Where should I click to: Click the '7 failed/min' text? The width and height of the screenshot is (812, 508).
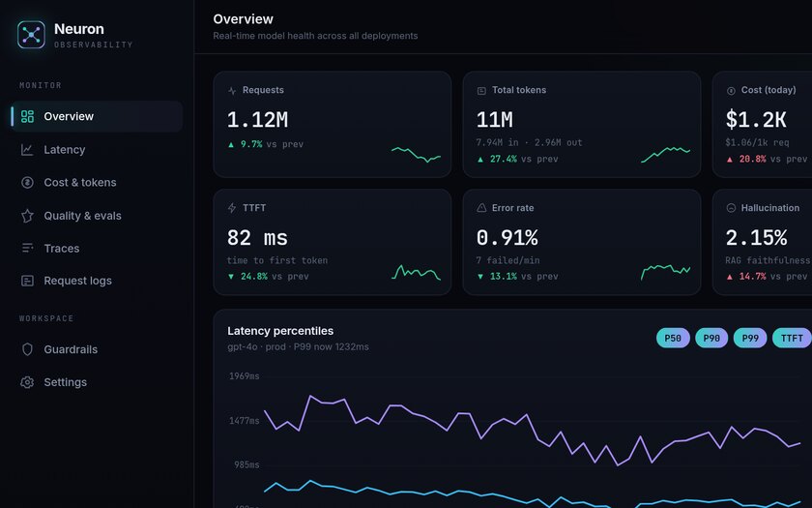pyautogui.click(x=508, y=260)
